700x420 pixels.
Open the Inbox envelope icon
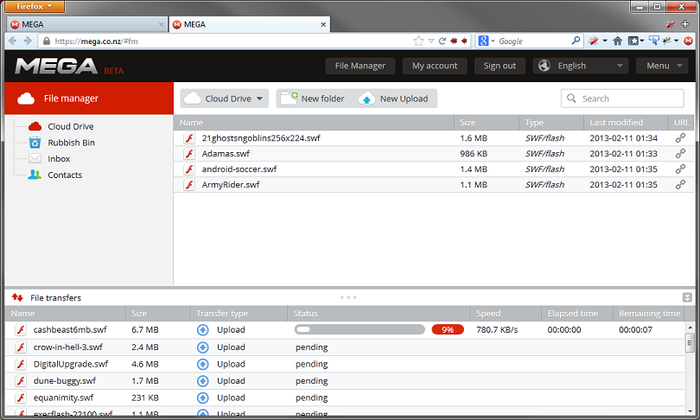(x=35, y=158)
